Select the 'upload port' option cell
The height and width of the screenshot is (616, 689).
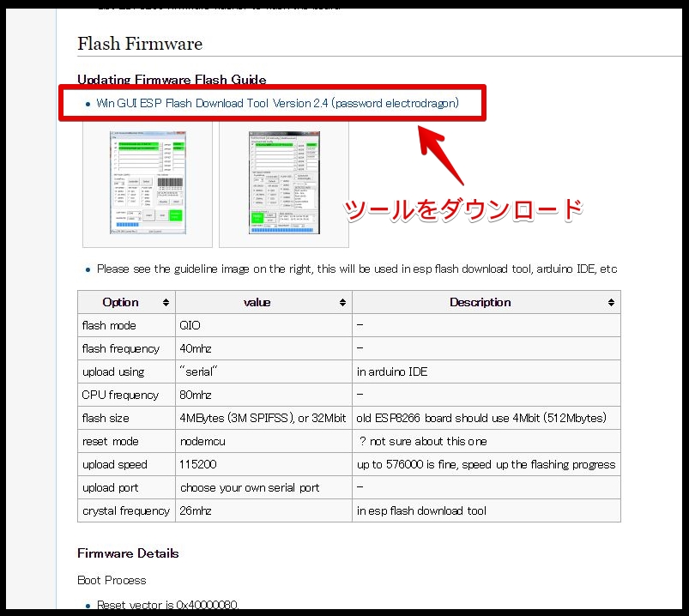[126, 487]
